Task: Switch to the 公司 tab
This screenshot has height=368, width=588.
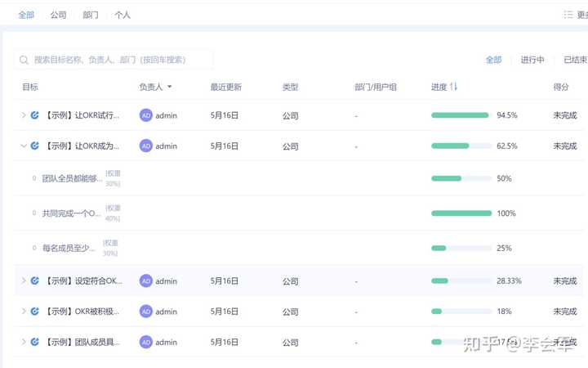Action: coord(58,15)
